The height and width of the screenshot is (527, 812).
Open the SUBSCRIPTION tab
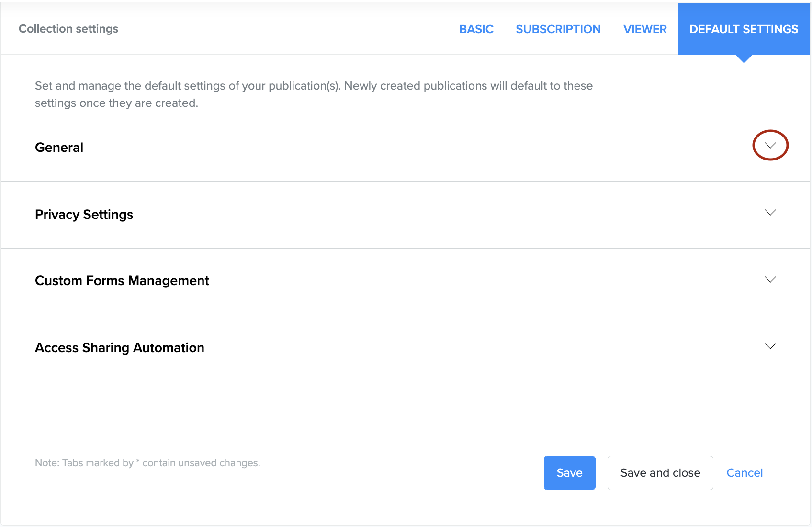(558, 29)
